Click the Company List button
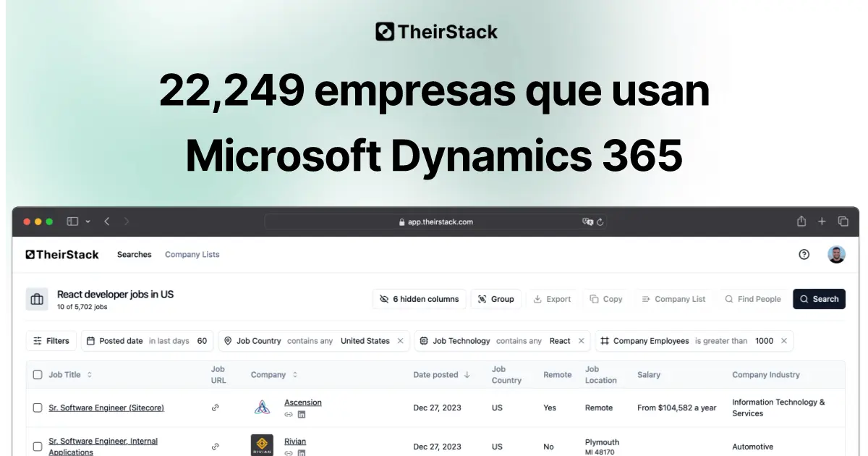Image resolution: width=868 pixels, height=456 pixels. [x=673, y=299]
